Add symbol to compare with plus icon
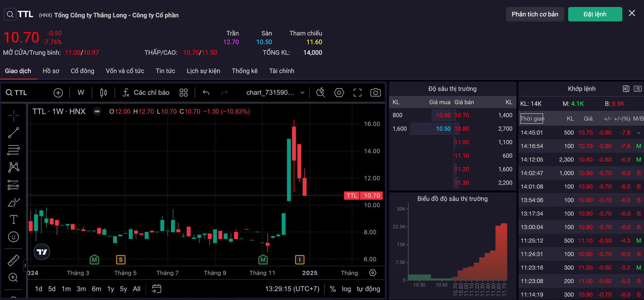 click(x=58, y=93)
